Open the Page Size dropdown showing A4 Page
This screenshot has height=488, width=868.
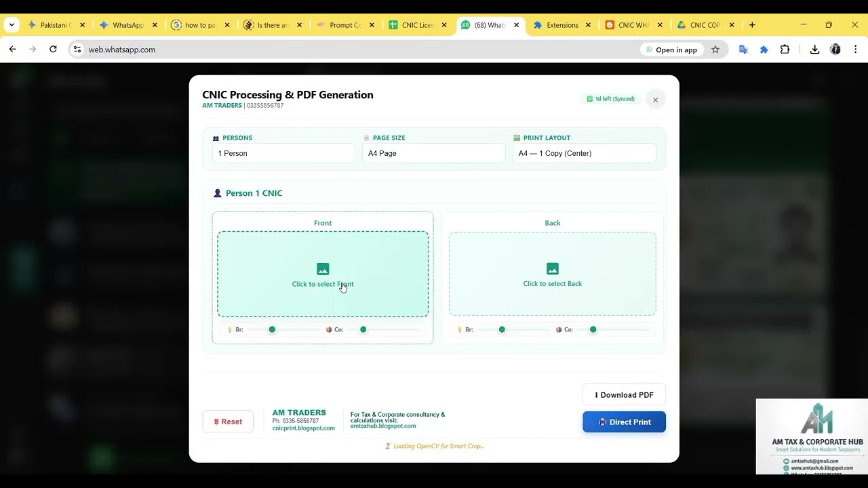coord(434,153)
